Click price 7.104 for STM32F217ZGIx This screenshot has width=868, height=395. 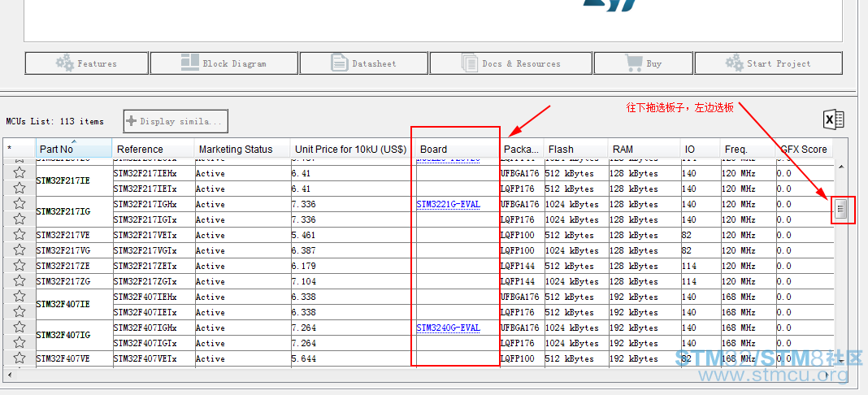pyautogui.click(x=353, y=281)
